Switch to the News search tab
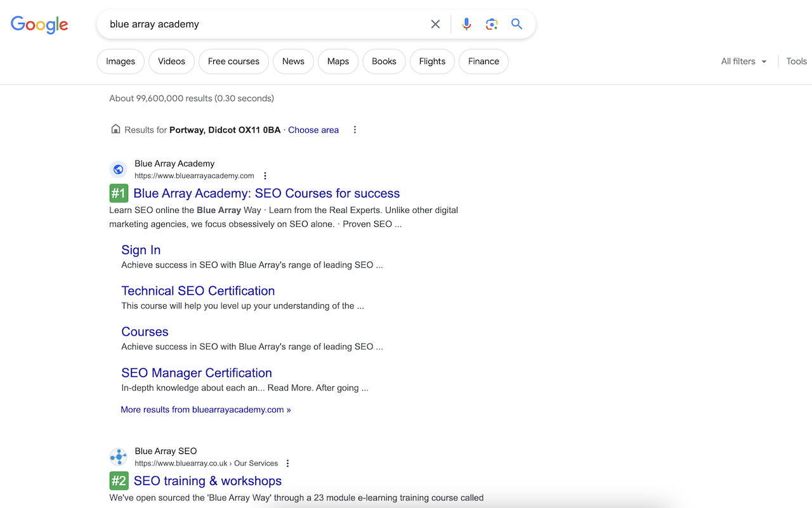 tap(293, 61)
